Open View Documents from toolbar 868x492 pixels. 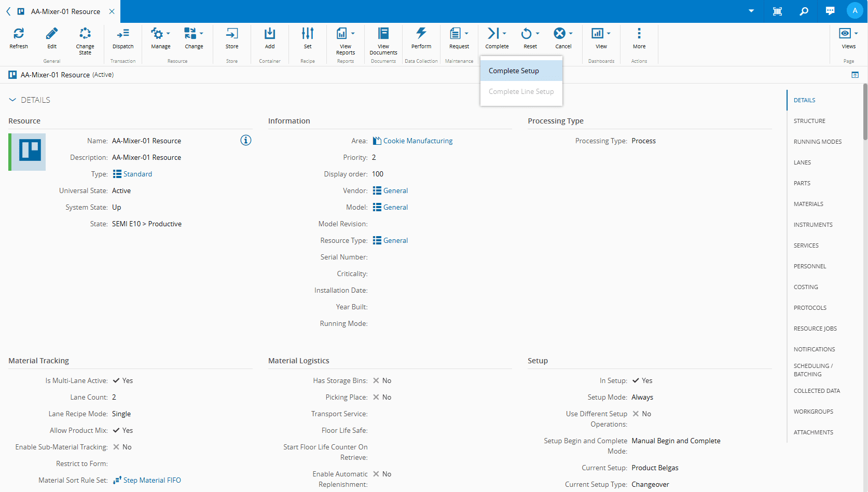pyautogui.click(x=383, y=34)
